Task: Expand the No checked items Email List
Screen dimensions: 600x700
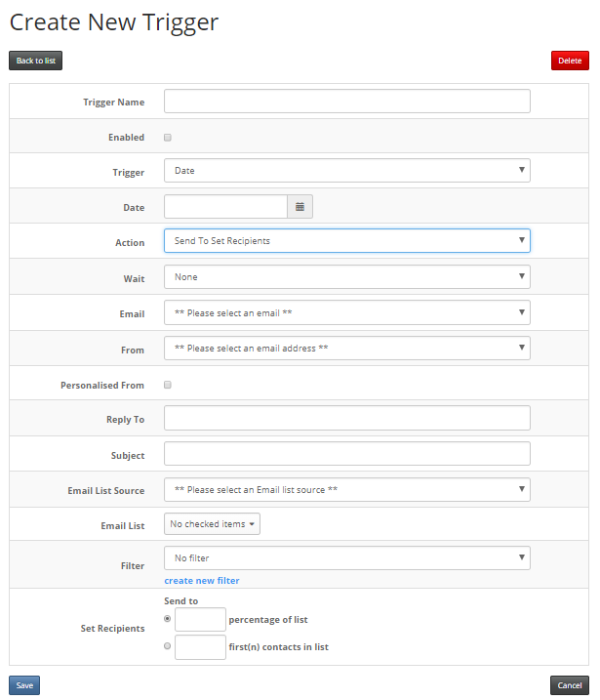Action: click(x=212, y=524)
